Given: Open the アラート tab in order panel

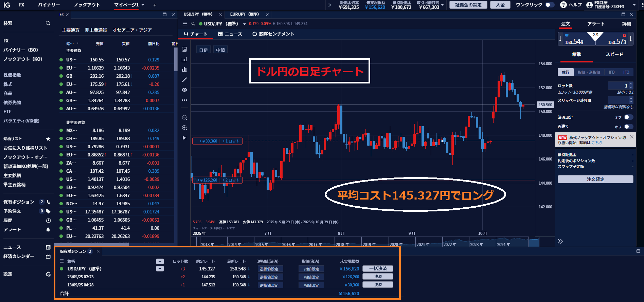Looking at the screenshot, I should (596, 24).
